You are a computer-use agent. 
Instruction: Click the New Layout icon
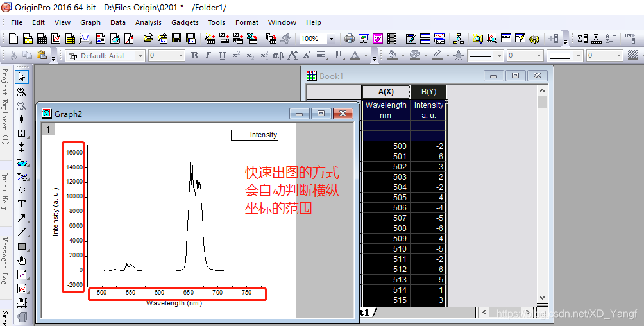101,39
